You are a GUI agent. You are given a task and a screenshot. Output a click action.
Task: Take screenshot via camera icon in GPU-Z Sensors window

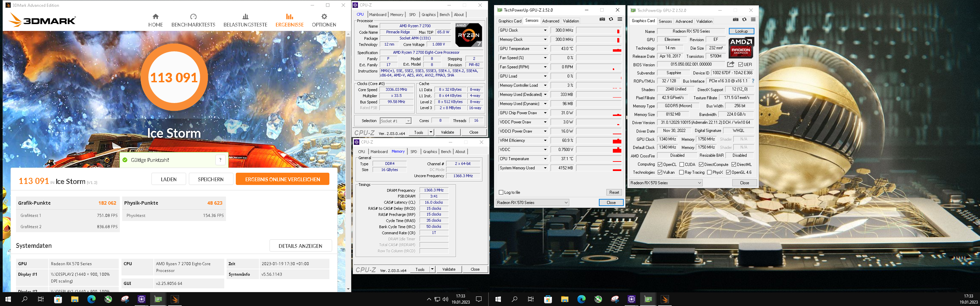(x=602, y=19)
